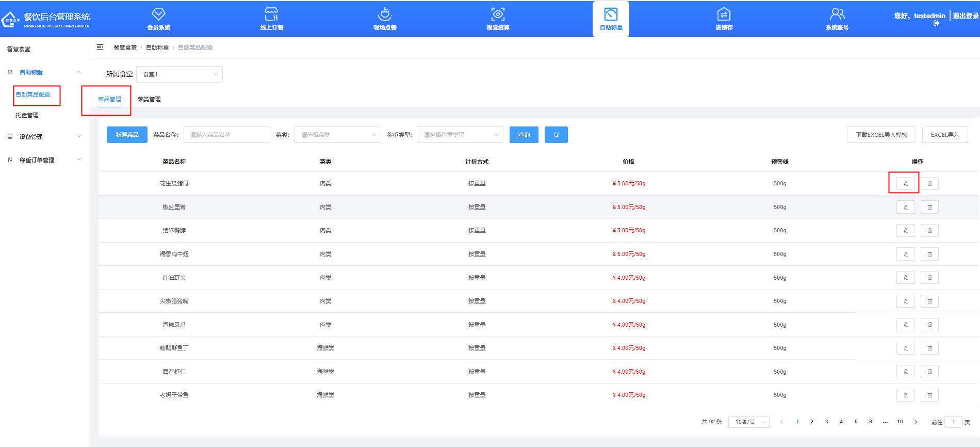Open the 菜类 filter dropdown
The image size is (980, 447).
coord(337,135)
